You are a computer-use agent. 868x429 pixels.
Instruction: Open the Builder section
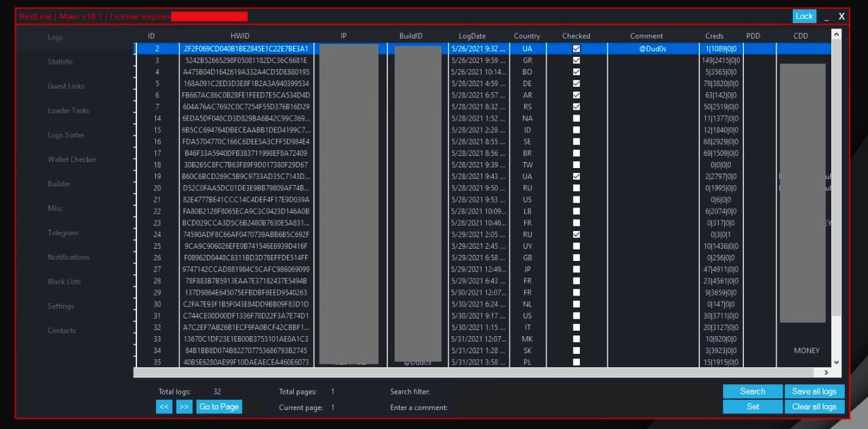click(58, 184)
